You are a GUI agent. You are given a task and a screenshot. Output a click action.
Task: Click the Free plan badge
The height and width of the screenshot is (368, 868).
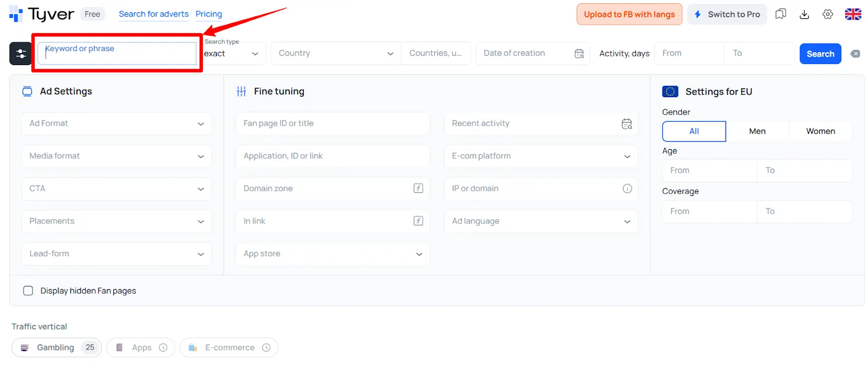pyautogui.click(x=92, y=14)
